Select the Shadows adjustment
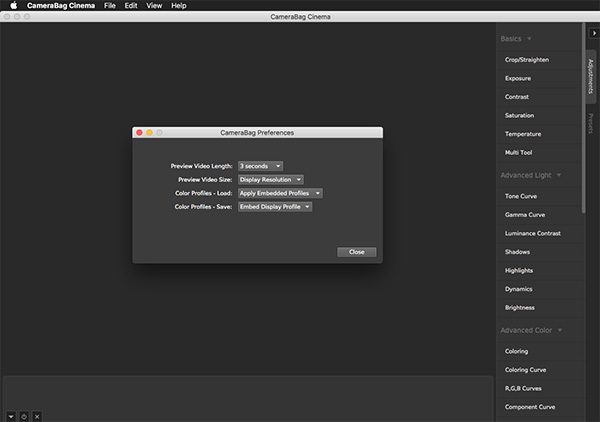This screenshot has width=600, height=422. [540, 252]
